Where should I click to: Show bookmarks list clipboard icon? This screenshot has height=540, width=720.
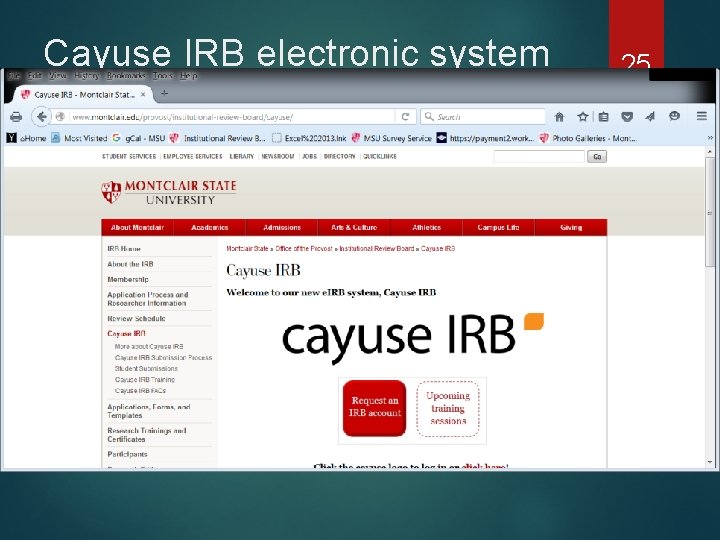(603, 117)
